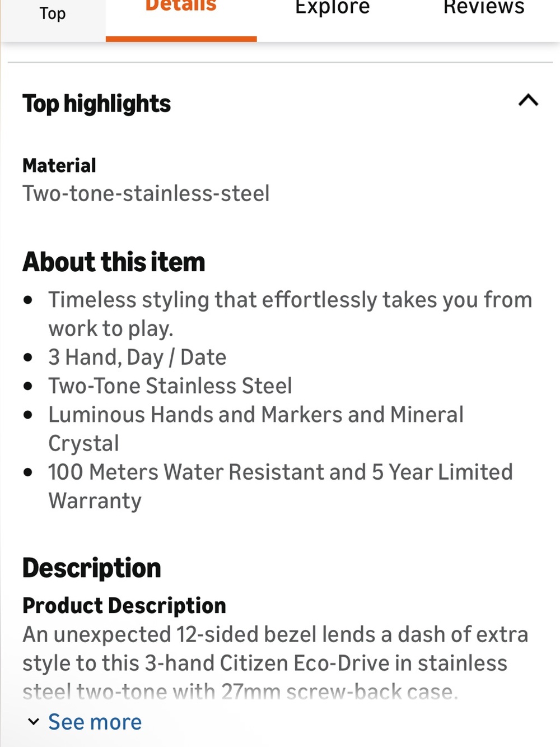
Task: Click the About this item heading
Action: pyautogui.click(x=114, y=262)
